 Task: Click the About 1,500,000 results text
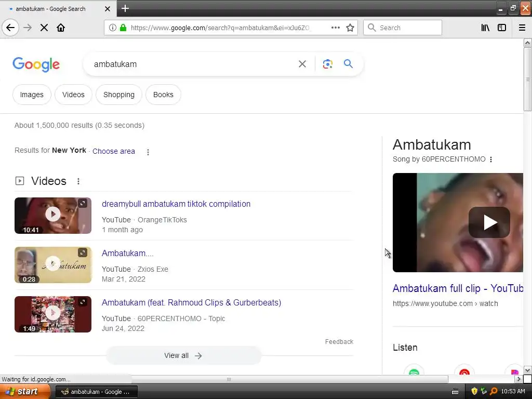pos(79,126)
